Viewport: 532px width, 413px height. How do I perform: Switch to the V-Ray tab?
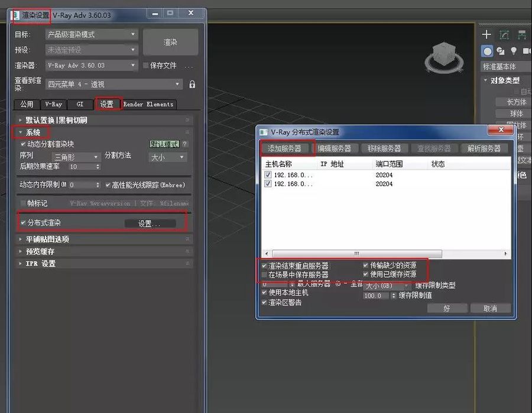tap(53, 105)
